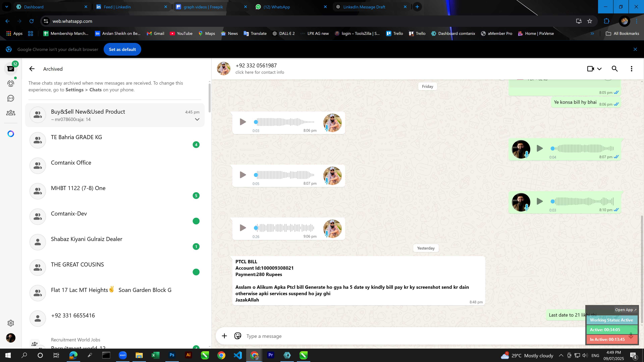The image size is (644, 362).
Task: Click Open App in the tracker widget
Action: point(626,310)
